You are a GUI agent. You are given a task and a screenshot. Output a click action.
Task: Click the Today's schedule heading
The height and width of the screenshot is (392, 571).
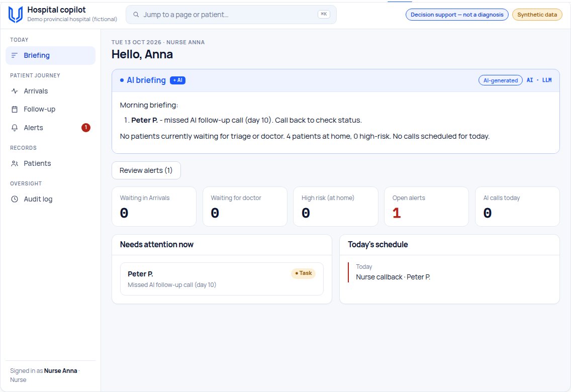tap(377, 245)
